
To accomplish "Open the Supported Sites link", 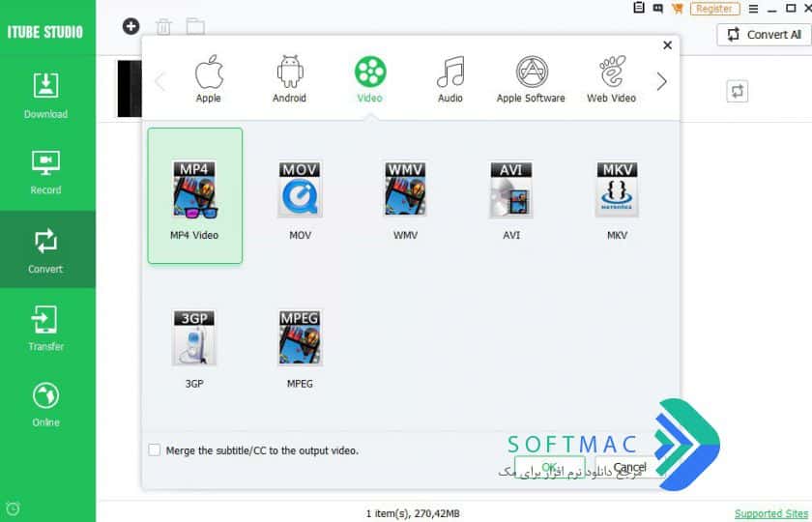I will click(771, 513).
